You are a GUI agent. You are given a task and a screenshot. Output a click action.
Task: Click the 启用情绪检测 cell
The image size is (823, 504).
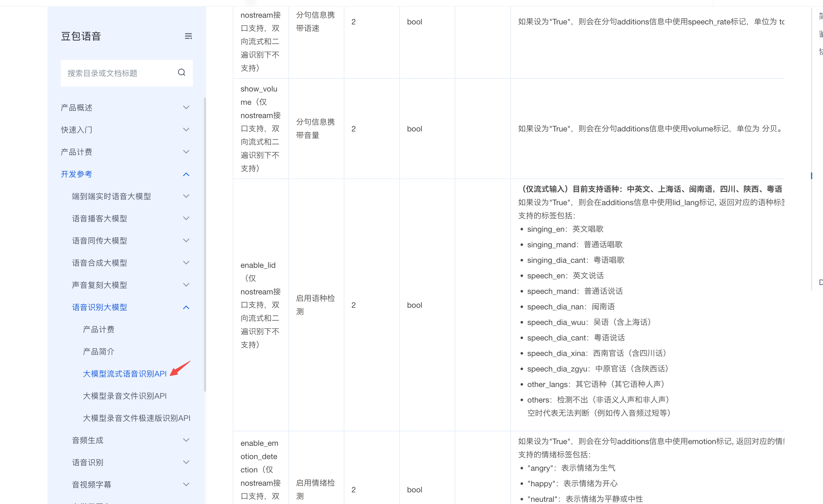coord(316,468)
